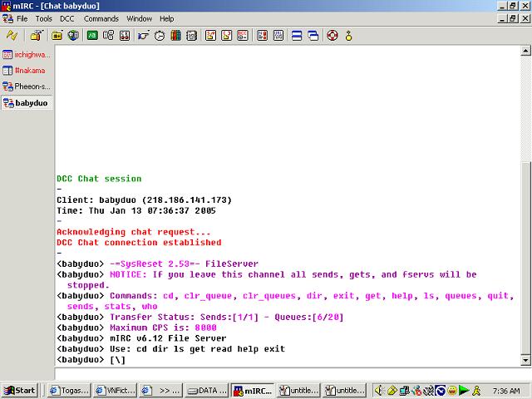Click the chat scrollbar up arrow
The height and width of the screenshot is (399, 532).
point(525,51)
